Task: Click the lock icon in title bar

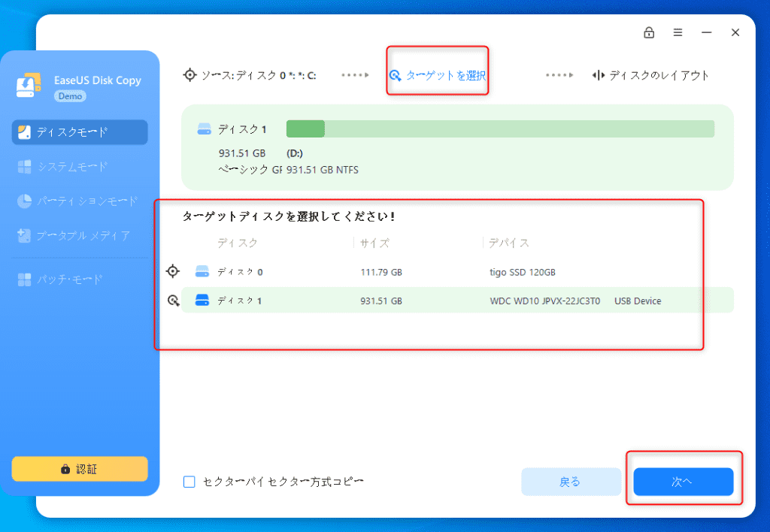Action: (x=649, y=32)
